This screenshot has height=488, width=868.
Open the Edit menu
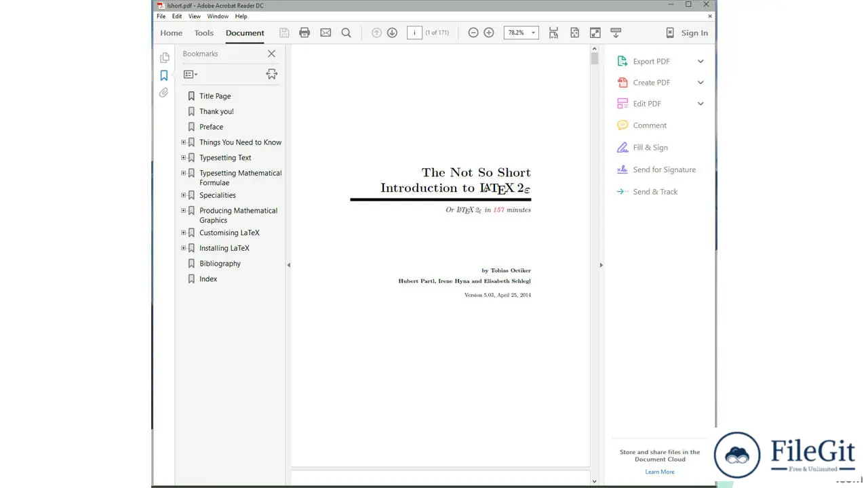click(177, 16)
